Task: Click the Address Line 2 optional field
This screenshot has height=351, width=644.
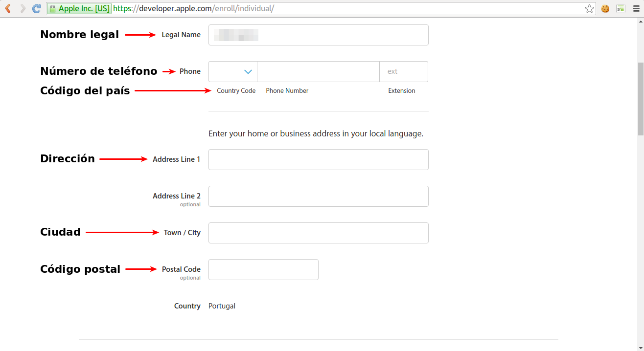Action: 318,196
